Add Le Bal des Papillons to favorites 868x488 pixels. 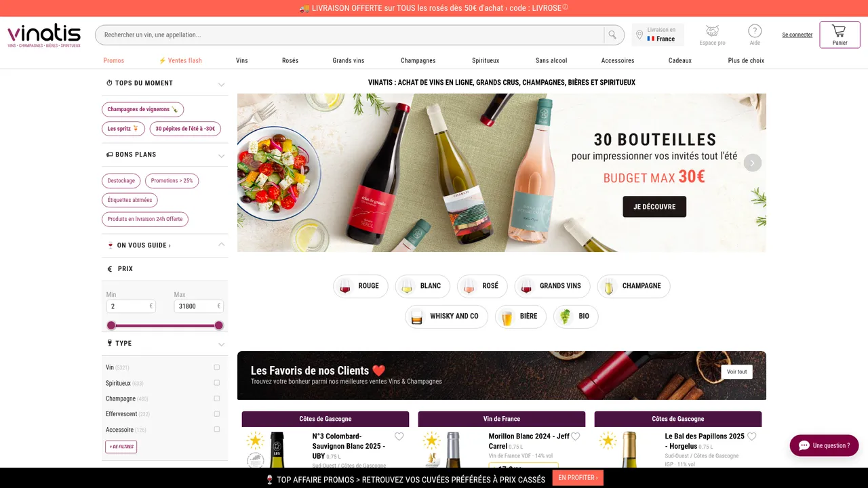752,436
